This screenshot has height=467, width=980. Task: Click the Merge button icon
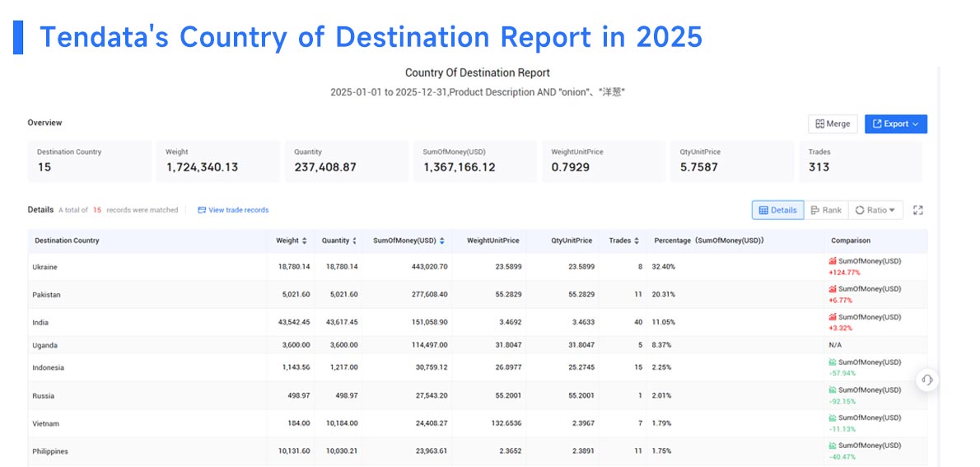pyautogui.click(x=819, y=124)
